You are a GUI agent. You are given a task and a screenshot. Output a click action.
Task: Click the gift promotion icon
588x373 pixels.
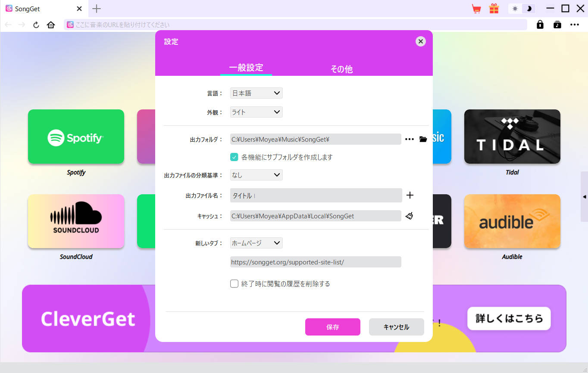pyautogui.click(x=494, y=8)
